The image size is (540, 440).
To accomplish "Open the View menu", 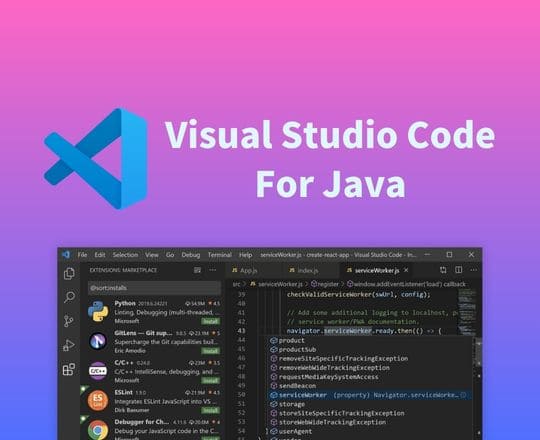I will (152, 255).
